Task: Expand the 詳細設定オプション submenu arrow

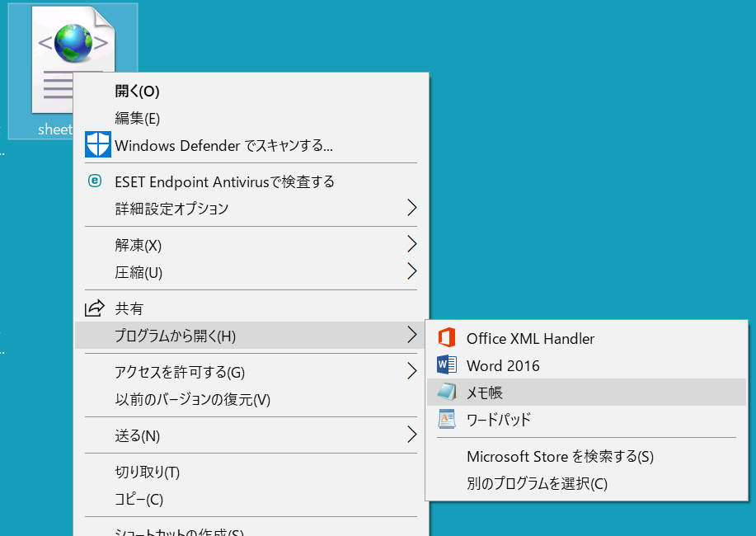Action: coord(411,208)
